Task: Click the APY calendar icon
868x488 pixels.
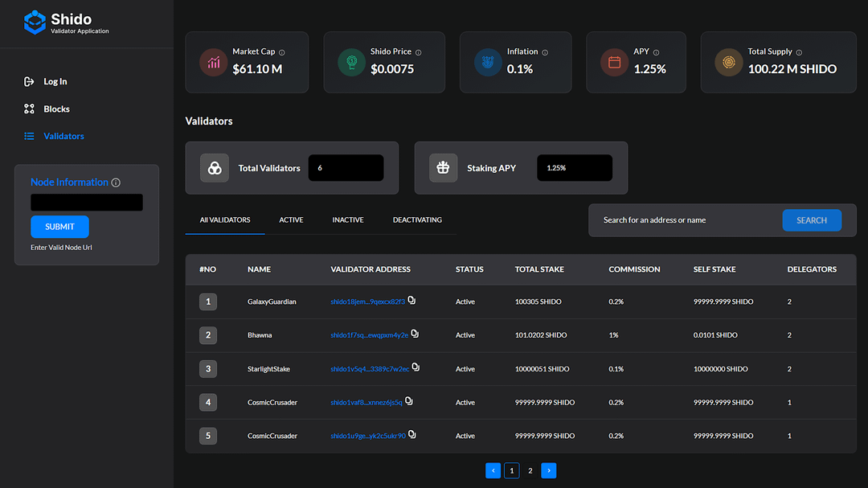Action: [x=615, y=63]
